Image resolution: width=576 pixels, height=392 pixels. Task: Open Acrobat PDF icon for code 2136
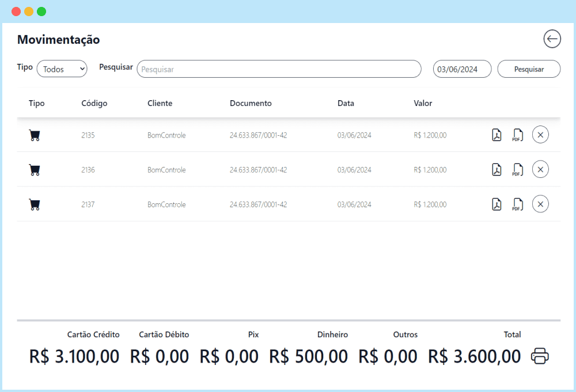pyautogui.click(x=497, y=170)
